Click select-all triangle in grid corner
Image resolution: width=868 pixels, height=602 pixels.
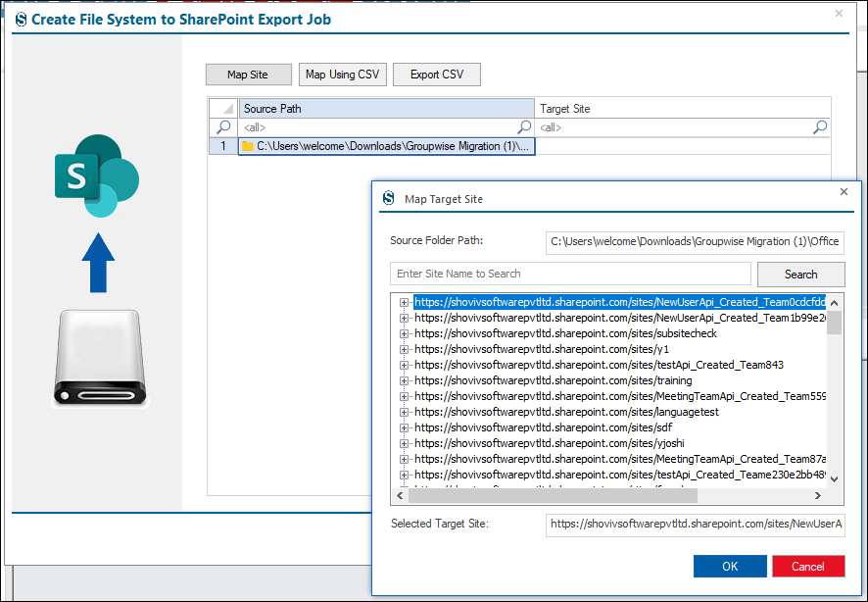tap(223, 109)
